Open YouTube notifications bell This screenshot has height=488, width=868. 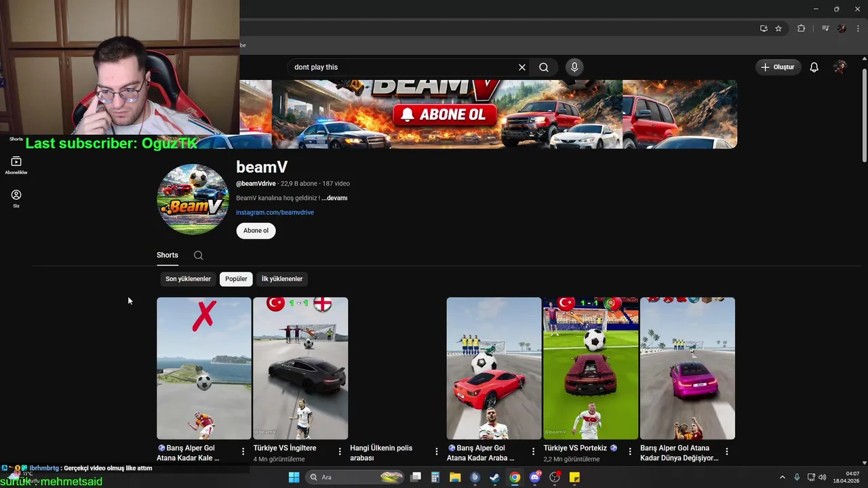(814, 67)
